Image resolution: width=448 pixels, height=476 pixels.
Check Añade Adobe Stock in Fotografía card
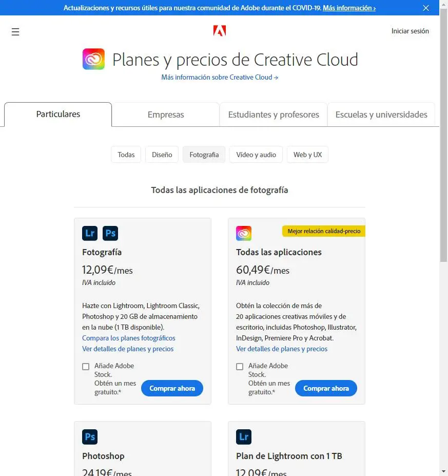click(x=86, y=367)
